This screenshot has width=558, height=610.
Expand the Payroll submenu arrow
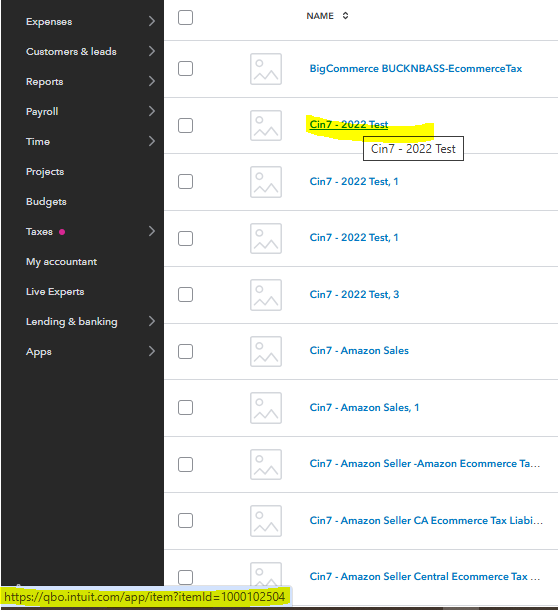(x=152, y=111)
